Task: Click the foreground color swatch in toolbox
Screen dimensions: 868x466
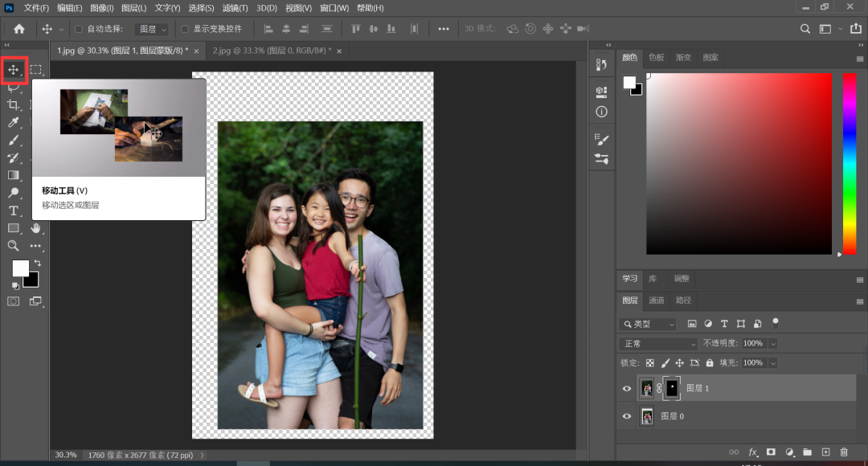Action: (x=20, y=268)
